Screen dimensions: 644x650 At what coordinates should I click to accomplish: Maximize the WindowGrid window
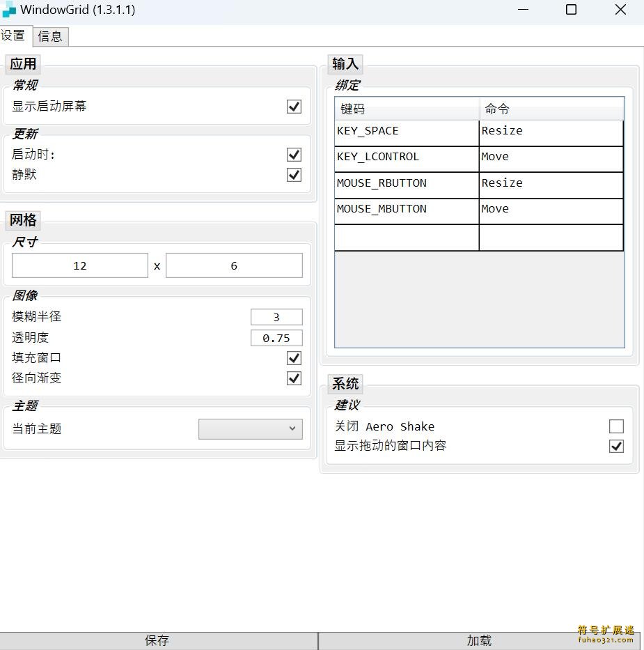coord(571,10)
